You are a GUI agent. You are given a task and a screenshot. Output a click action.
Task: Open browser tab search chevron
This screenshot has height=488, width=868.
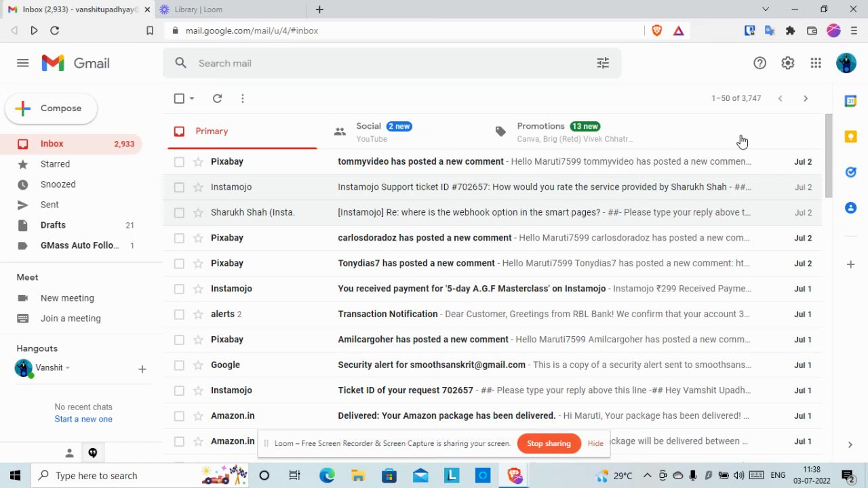[x=766, y=9]
